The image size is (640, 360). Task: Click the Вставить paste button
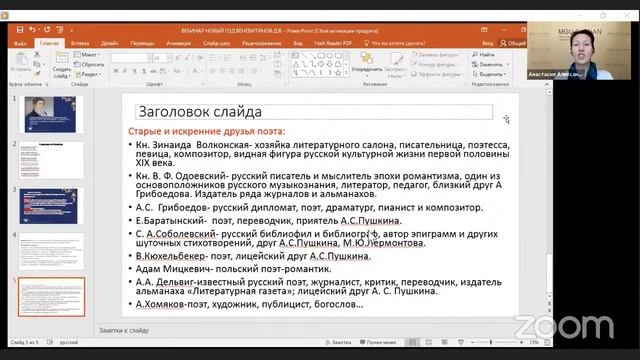(x=21, y=62)
